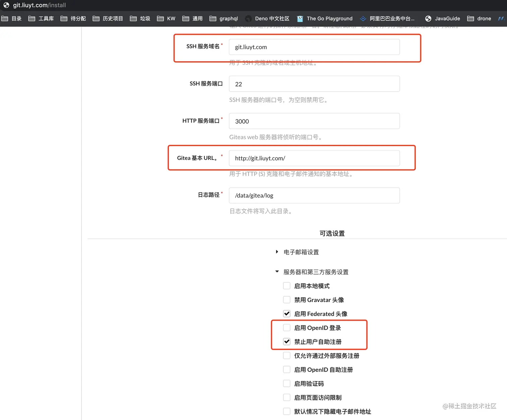The height and width of the screenshot is (420, 507).
Task: Toggle 禁用 Gravatar 头像 checkbox
Action: (287, 300)
